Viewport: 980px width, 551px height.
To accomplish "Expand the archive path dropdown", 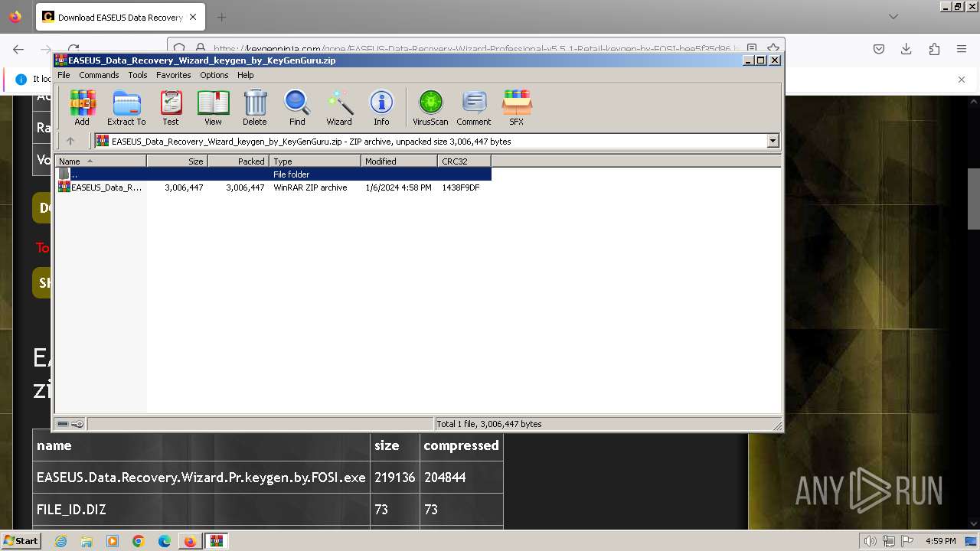I will point(773,141).
